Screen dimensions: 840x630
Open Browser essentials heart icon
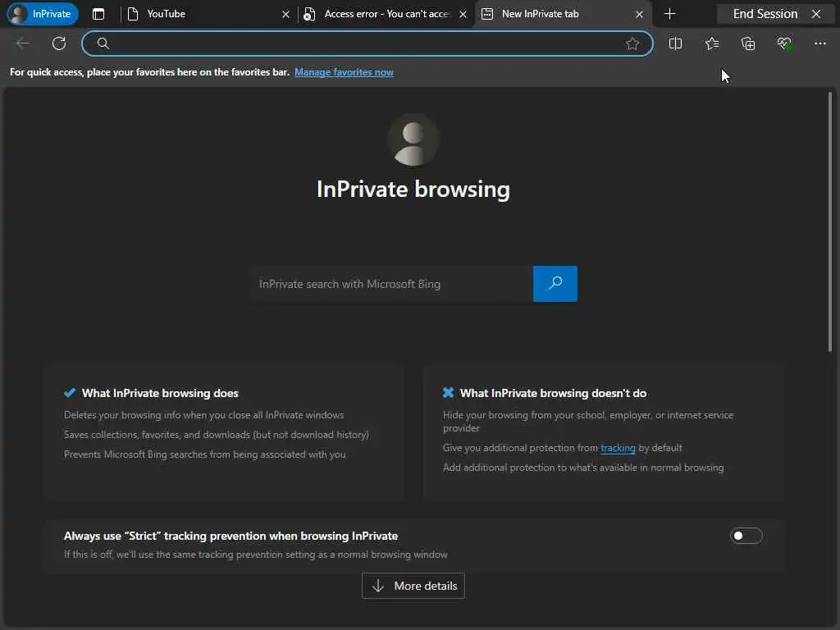[784, 43]
